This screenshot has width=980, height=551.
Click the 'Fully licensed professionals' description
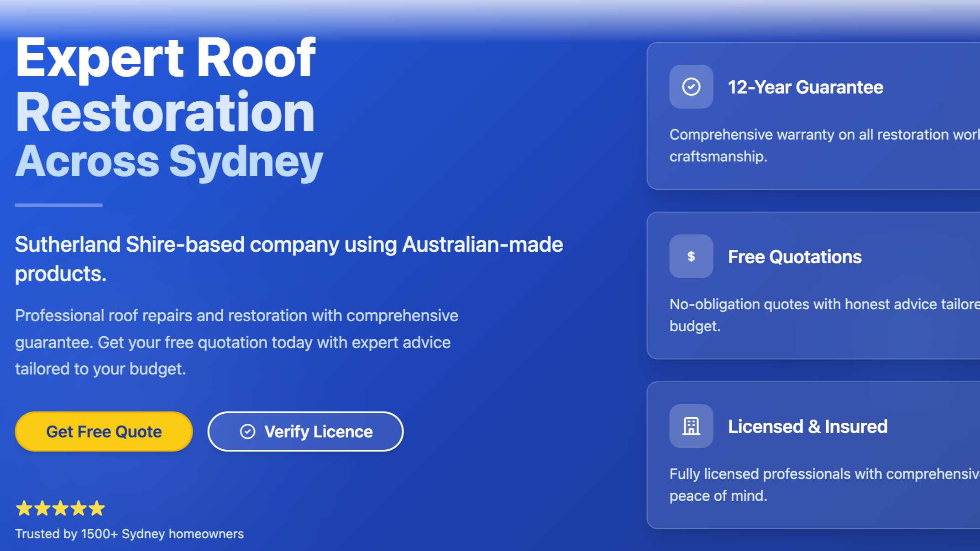click(824, 485)
